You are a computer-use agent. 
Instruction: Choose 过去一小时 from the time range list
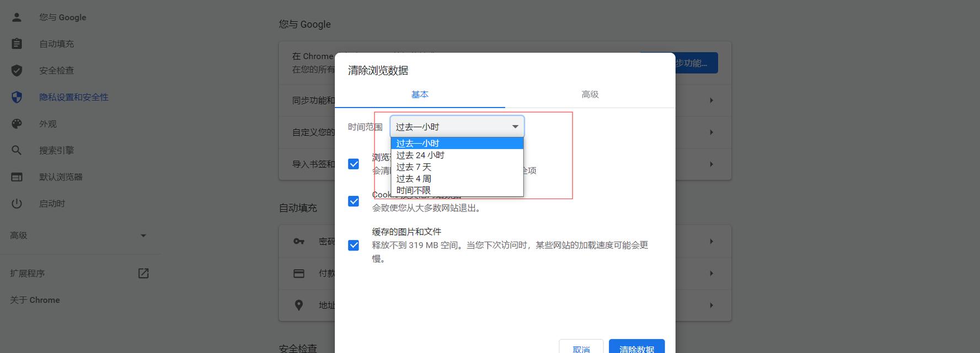pos(457,143)
